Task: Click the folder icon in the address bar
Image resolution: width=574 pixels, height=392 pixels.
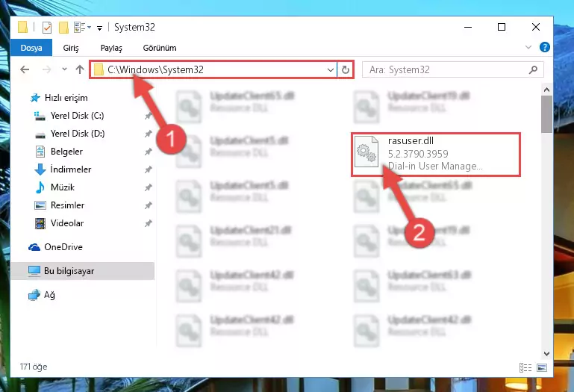Action: point(99,69)
